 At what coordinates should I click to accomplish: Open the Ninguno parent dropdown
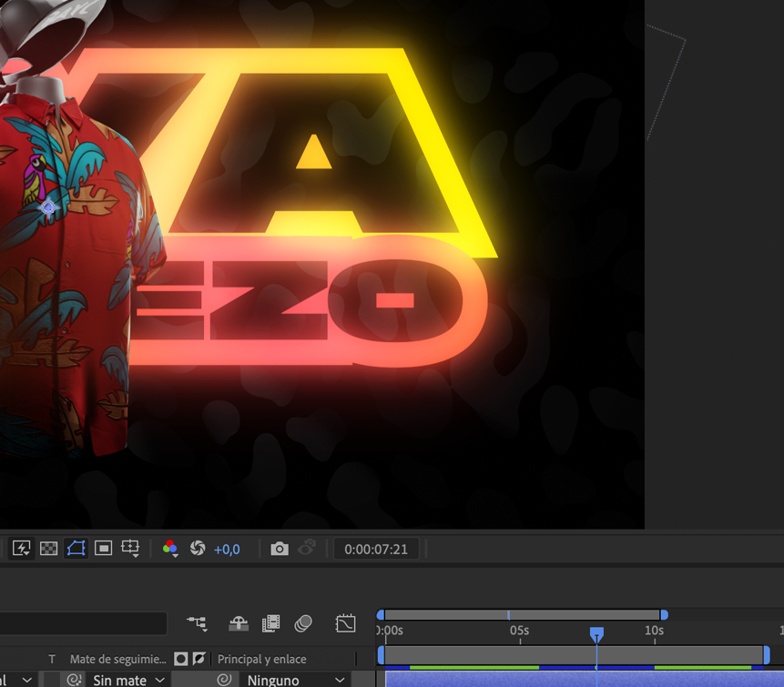(x=295, y=680)
